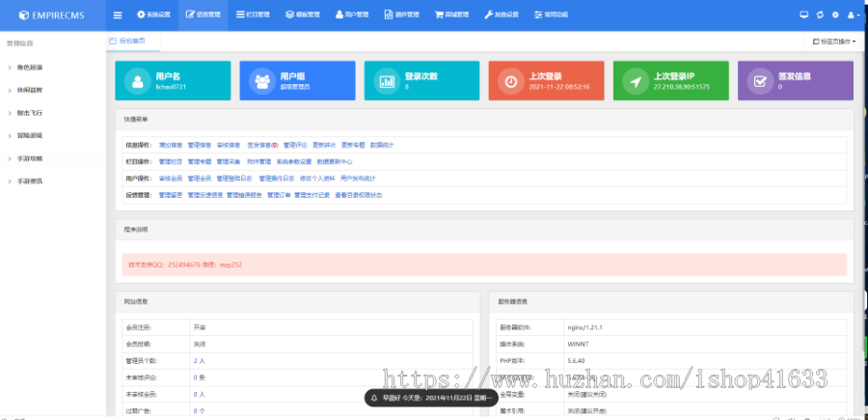Image resolution: width=868 pixels, height=420 pixels.
Task: Open the user account icon menu
Action: (853, 14)
